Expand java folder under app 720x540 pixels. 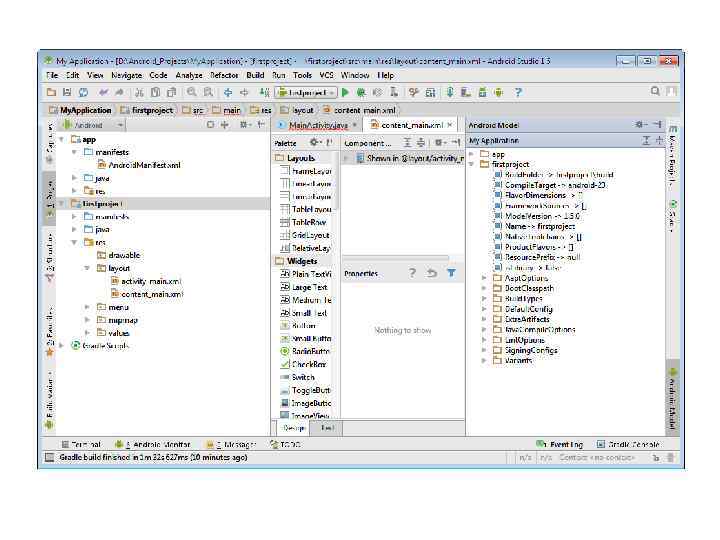[x=74, y=178]
